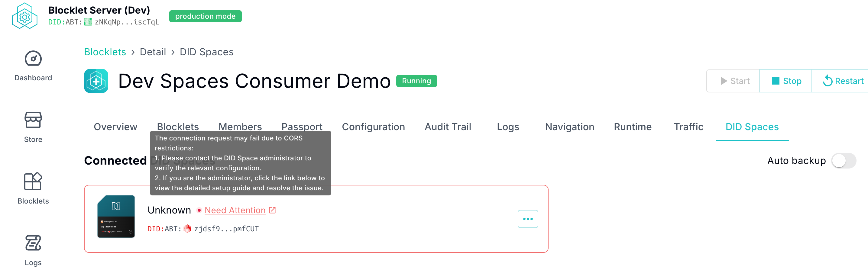Viewport: 868px width, 270px height.
Task: Click the server DID address zNKqNp...iscTqL
Action: click(x=127, y=22)
